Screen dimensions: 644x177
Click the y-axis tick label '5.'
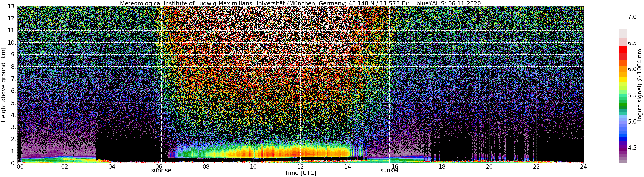14,103
